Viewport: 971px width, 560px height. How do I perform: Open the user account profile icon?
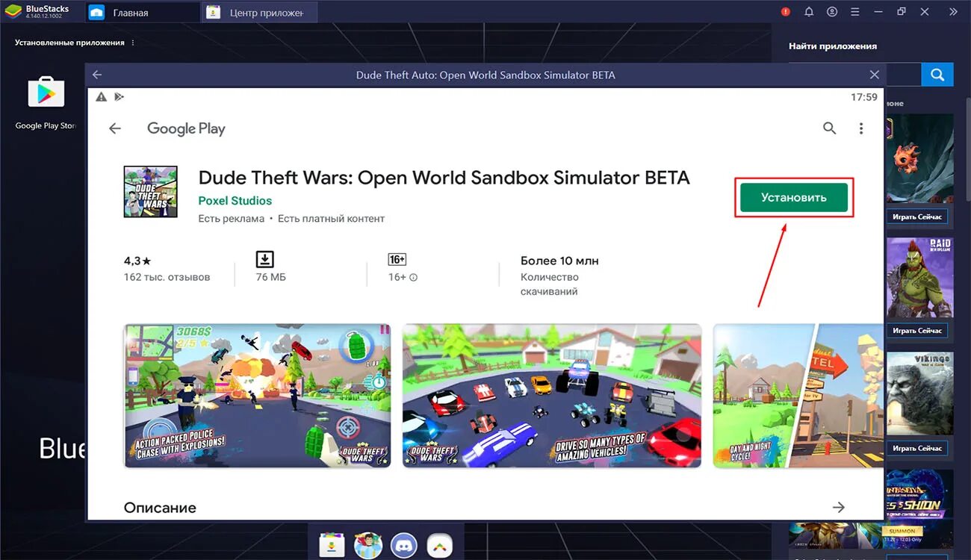click(x=832, y=12)
